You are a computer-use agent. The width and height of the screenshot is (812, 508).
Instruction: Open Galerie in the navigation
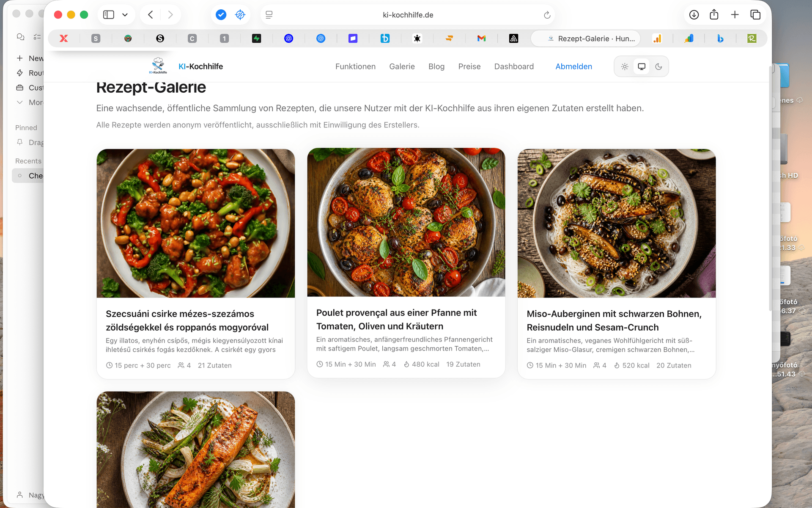(402, 66)
